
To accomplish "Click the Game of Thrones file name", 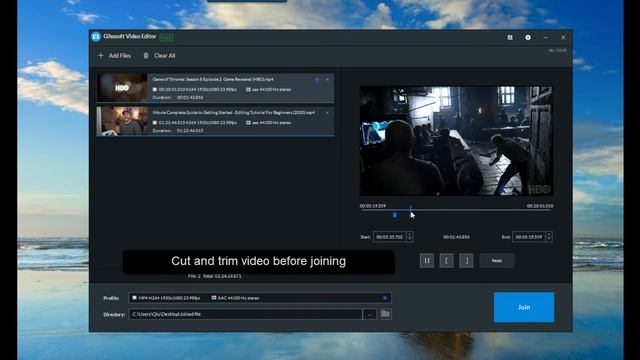I will tap(213, 79).
